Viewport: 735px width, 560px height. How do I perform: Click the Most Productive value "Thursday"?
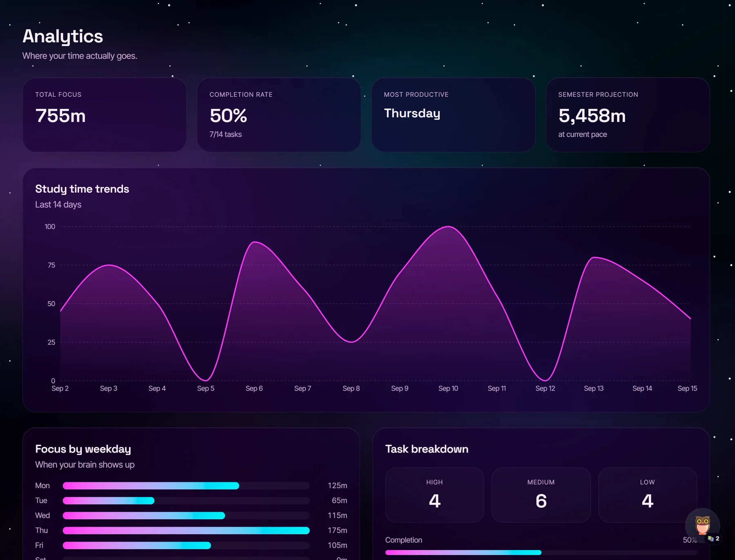pos(412,113)
